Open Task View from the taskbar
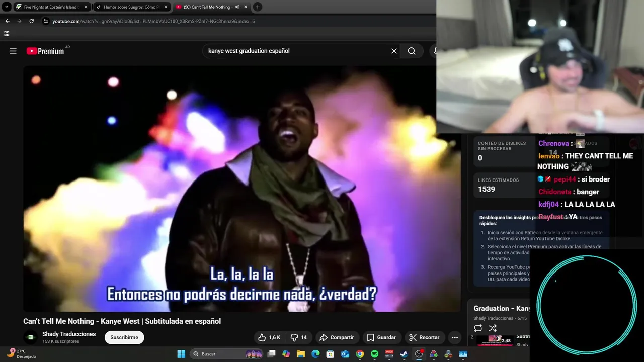The image size is (644, 362). click(x=272, y=354)
